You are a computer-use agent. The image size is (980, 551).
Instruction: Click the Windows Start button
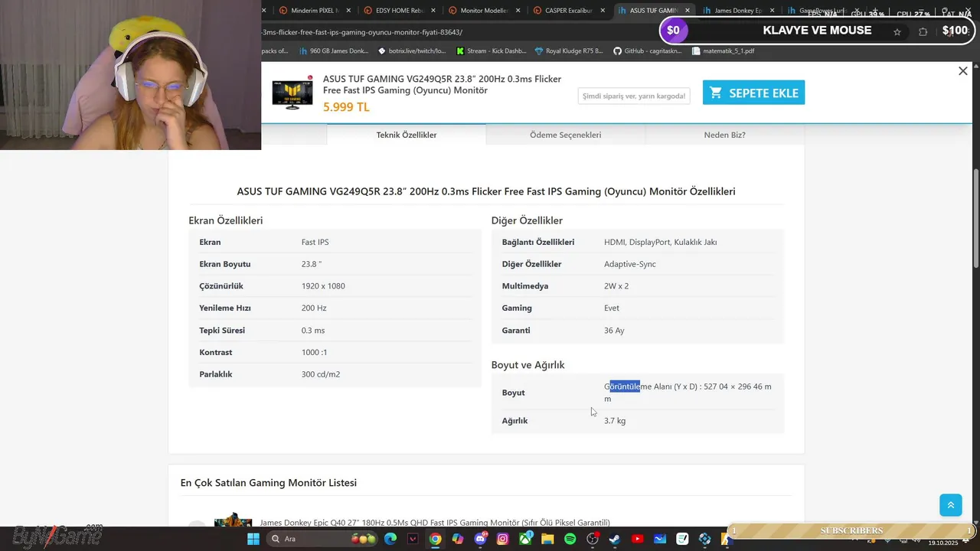253,539
